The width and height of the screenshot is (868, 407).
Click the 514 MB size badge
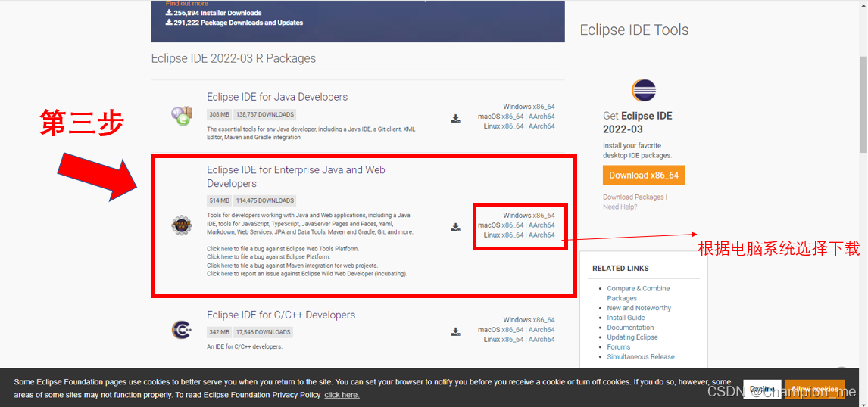click(219, 200)
